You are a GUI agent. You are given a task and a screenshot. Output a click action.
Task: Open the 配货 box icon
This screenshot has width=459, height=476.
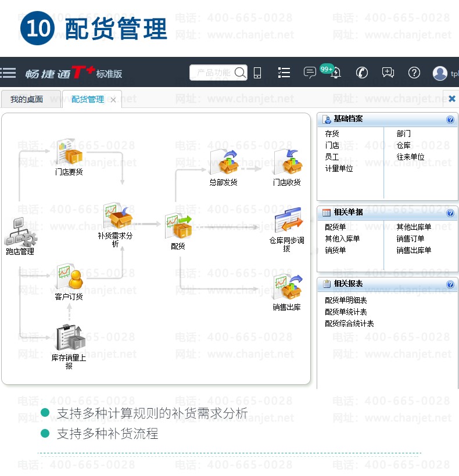[x=178, y=226]
